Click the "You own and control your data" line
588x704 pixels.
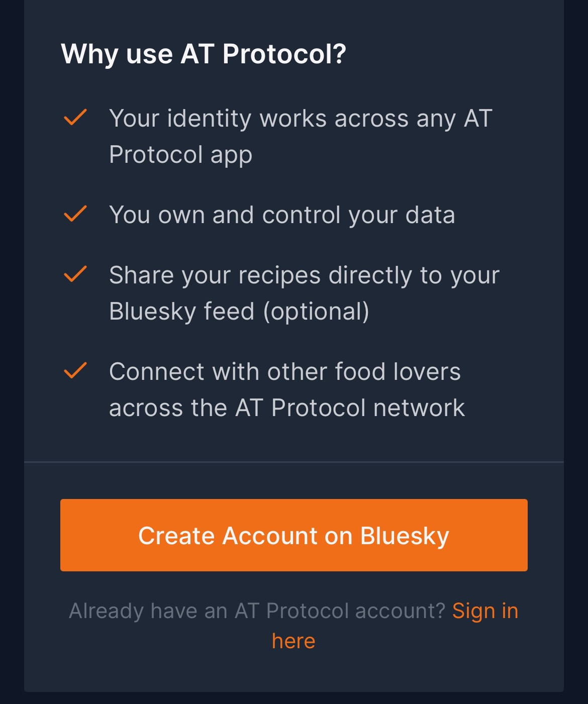282,216
